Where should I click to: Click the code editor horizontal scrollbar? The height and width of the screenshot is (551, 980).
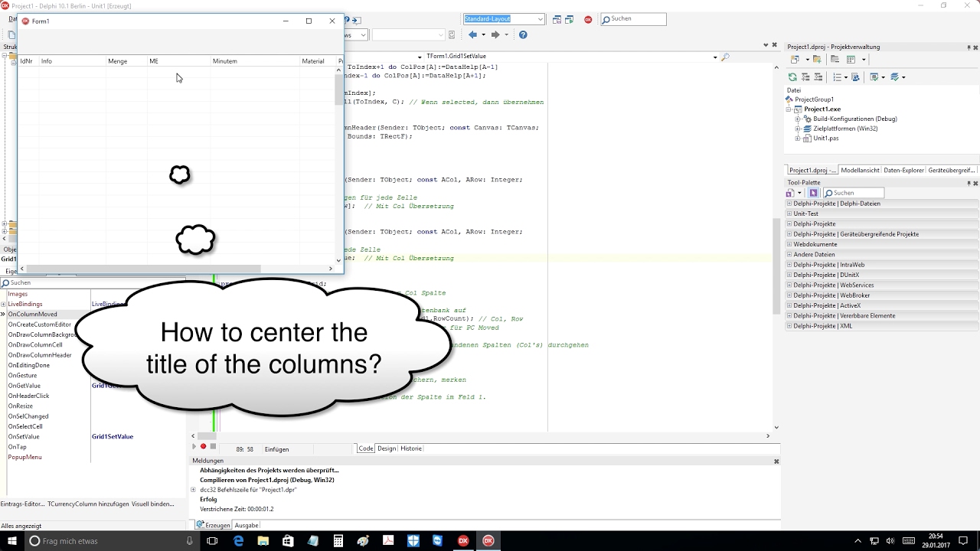click(x=480, y=436)
